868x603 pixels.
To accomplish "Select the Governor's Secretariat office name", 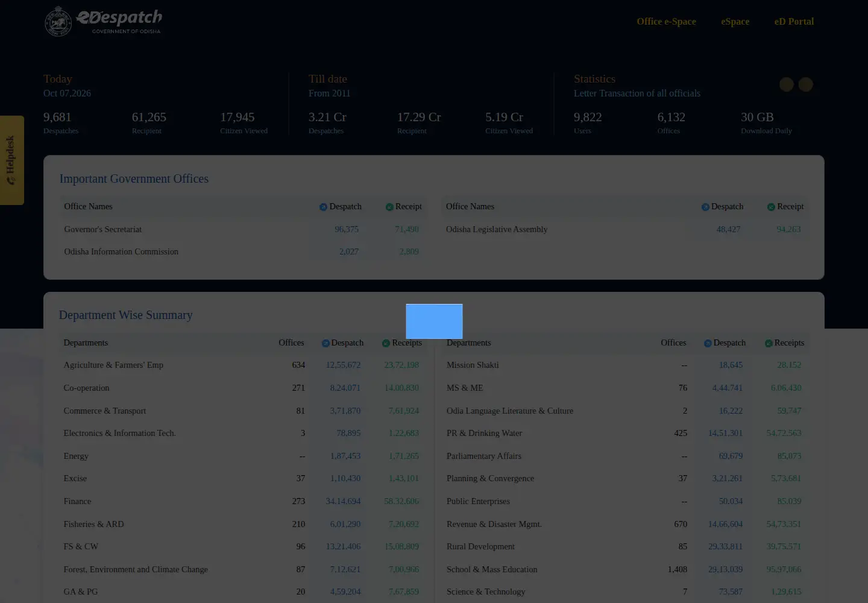I will click(x=103, y=229).
